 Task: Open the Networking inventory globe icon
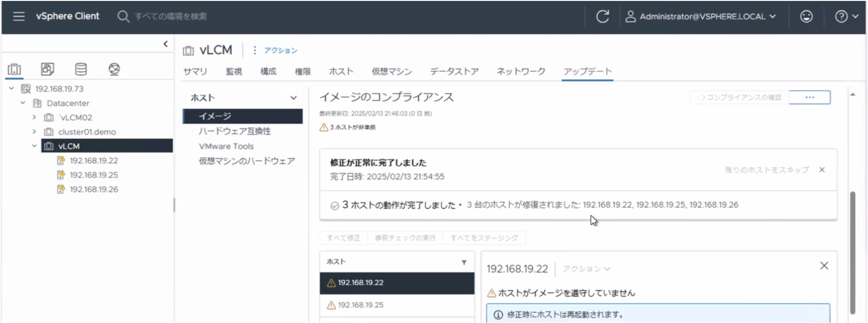click(x=114, y=70)
